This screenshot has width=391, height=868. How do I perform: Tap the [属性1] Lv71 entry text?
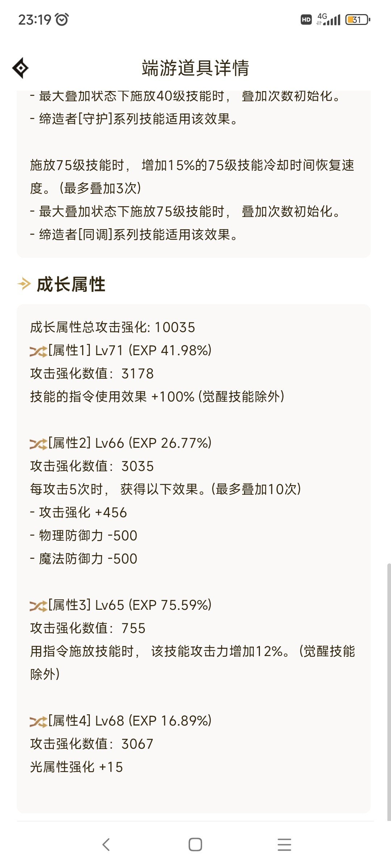(130, 350)
